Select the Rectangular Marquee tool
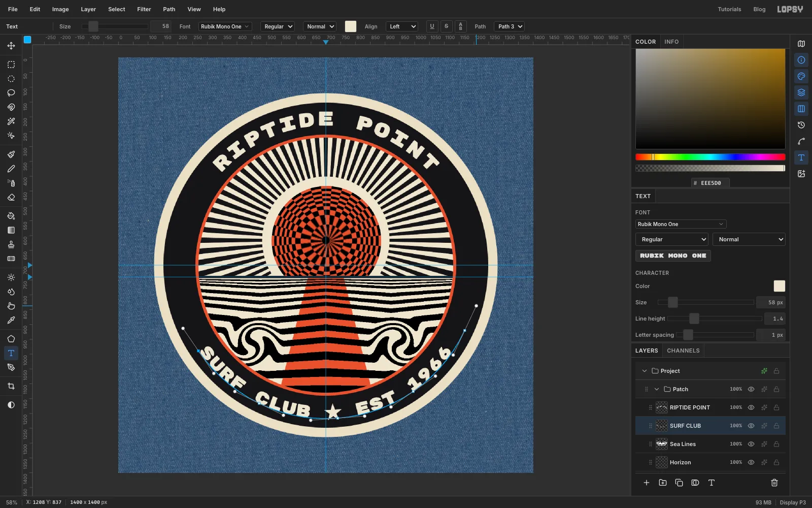Viewport: 812px width, 508px height. click(11, 65)
